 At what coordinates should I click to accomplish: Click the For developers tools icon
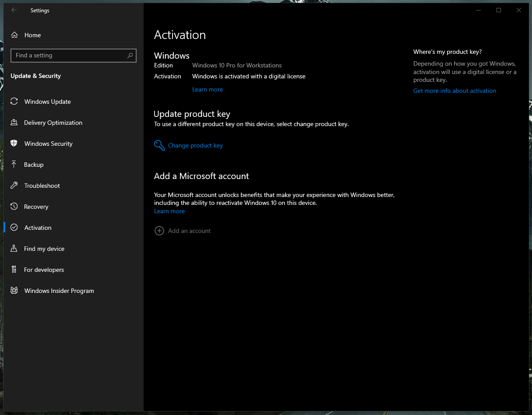14,270
